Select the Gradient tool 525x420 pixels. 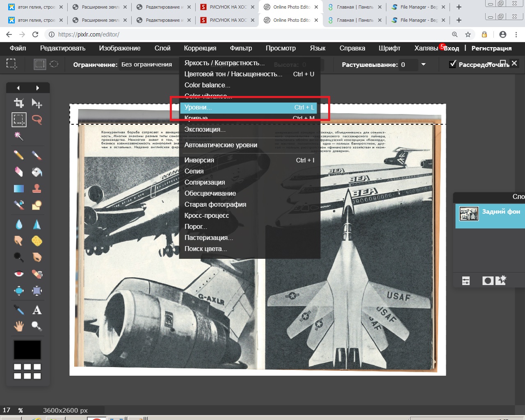19,188
